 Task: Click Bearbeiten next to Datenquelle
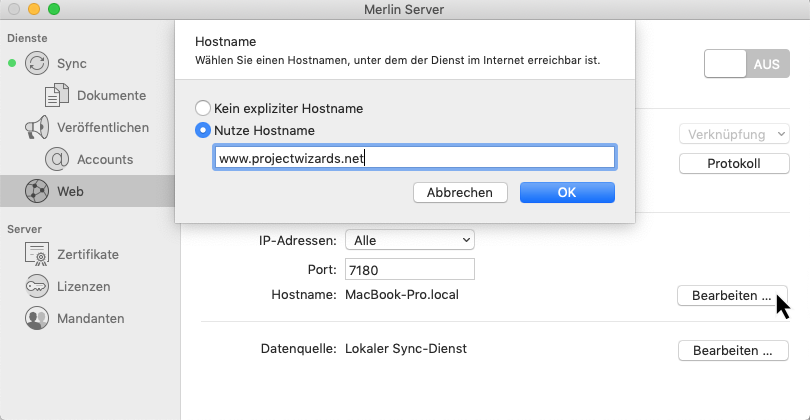point(733,350)
